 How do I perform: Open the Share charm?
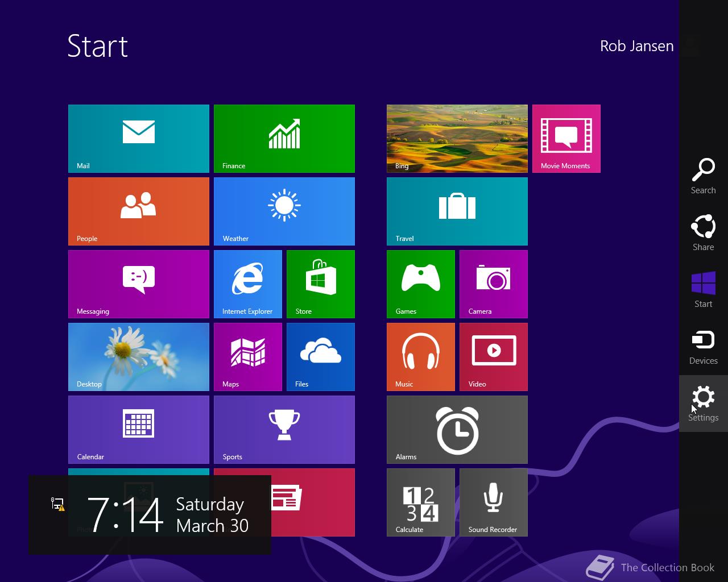click(704, 233)
